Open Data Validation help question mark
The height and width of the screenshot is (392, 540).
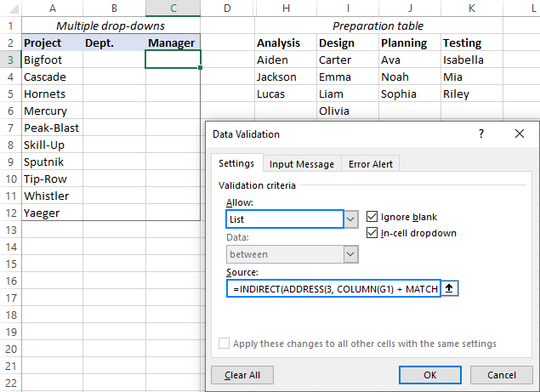(x=481, y=134)
